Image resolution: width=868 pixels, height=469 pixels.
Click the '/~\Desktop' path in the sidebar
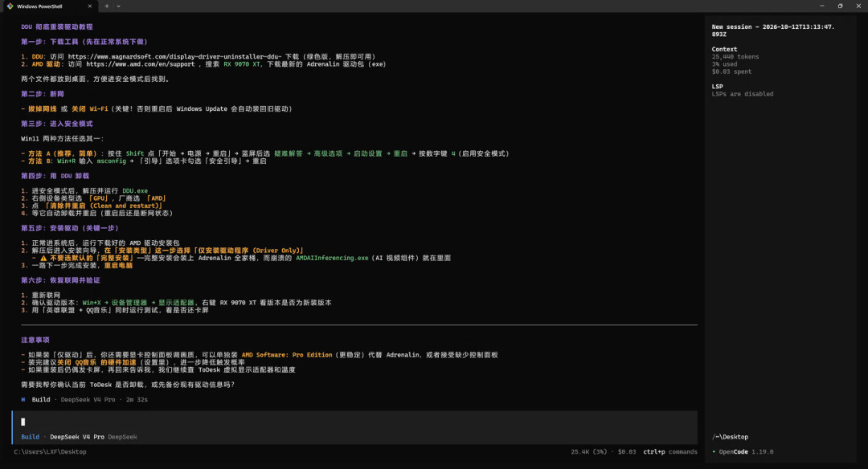(730, 437)
